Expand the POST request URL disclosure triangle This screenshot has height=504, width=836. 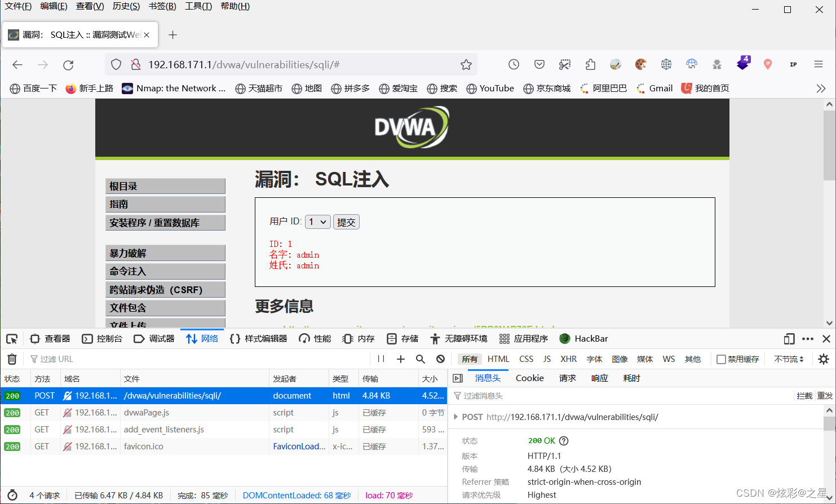click(455, 417)
